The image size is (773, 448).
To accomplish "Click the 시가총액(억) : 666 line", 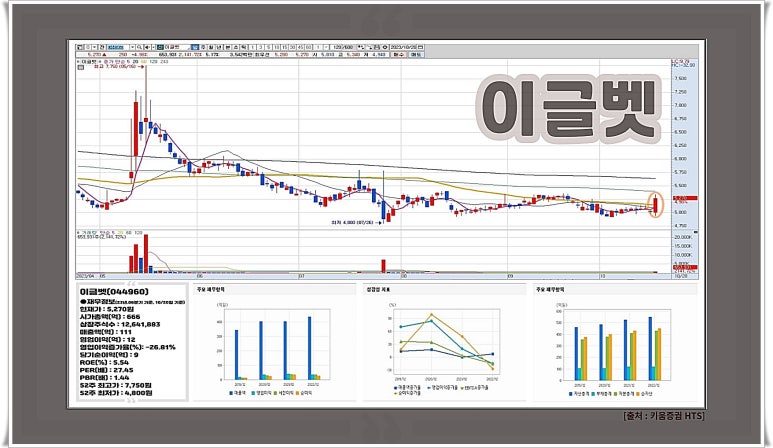I will tap(109, 316).
